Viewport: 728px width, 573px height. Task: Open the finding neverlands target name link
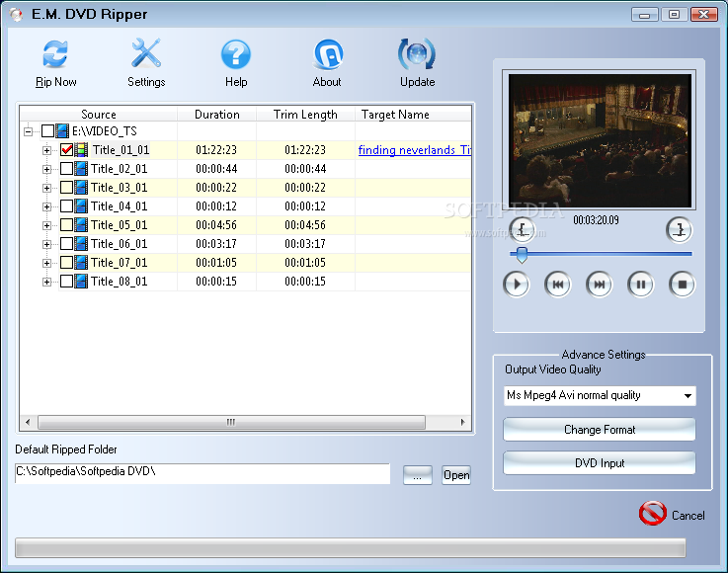pyautogui.click(x=415, y=150)
